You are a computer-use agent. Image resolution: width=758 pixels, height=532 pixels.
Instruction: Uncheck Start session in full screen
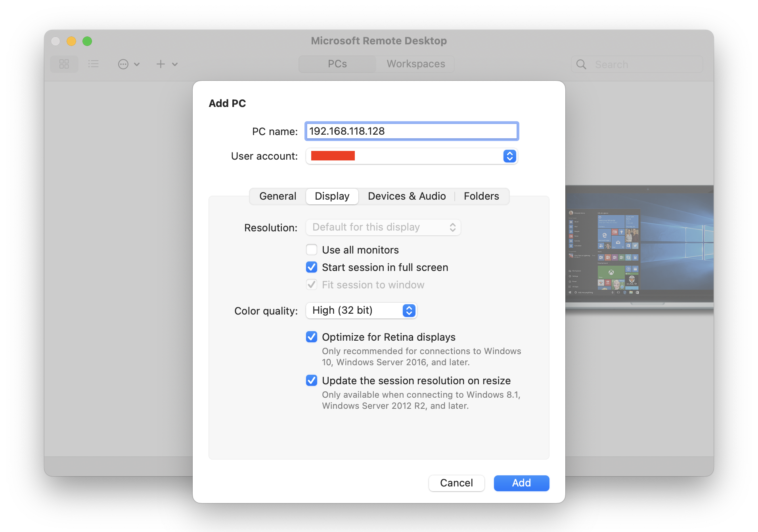click(x=312, y=267)
